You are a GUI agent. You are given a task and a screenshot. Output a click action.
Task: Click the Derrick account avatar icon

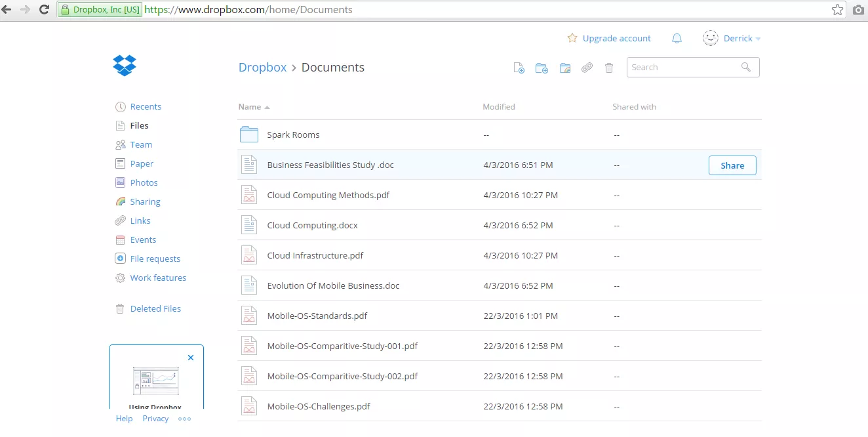point(710,38)
